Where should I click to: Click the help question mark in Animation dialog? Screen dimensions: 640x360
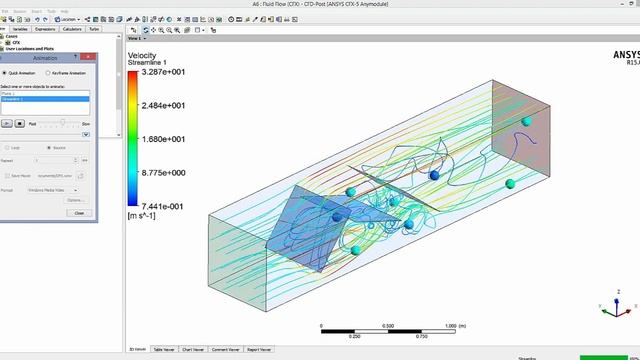coord(76,57)
